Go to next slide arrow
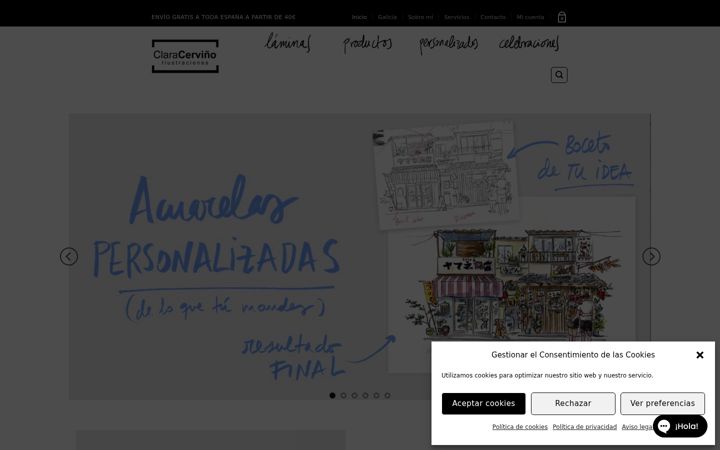The width and height of the screenshot is (720, 450). pyautogui.click(x=651, y=256)
